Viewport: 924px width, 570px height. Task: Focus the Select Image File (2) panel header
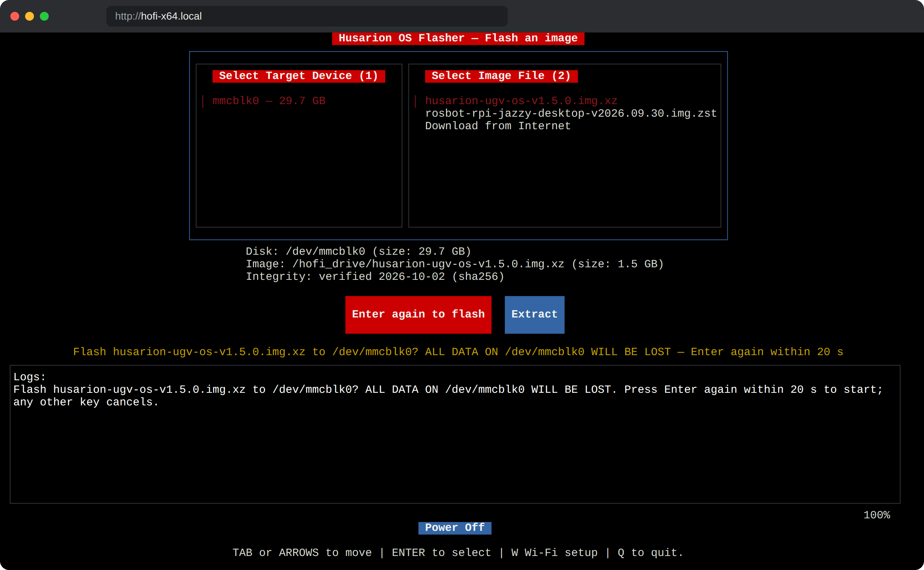click(501, 76)
